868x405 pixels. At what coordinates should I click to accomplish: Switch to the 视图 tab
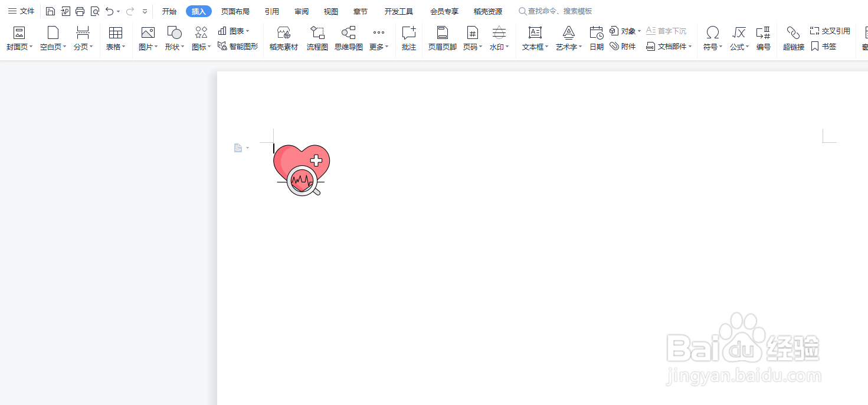tap(331, 11)
